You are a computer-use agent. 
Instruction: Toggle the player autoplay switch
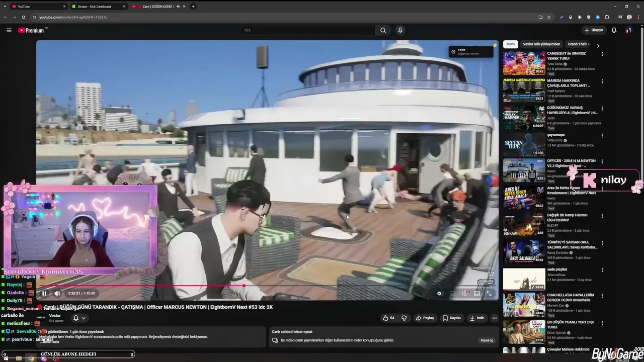(439, 294)
